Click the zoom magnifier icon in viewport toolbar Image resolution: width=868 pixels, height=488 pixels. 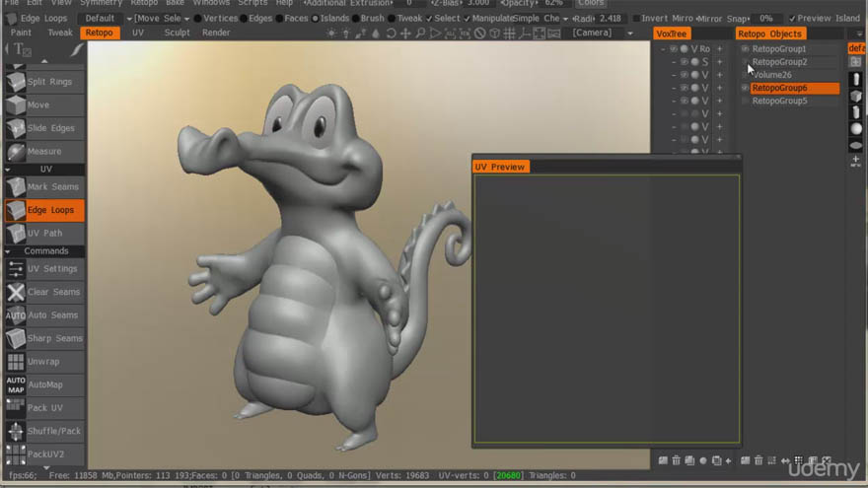421,34
